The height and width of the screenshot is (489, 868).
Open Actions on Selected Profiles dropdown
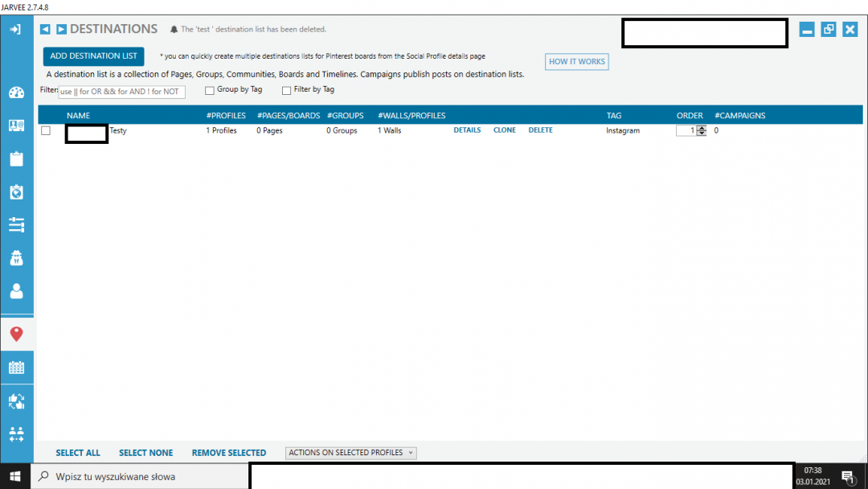tap(350, 453)
